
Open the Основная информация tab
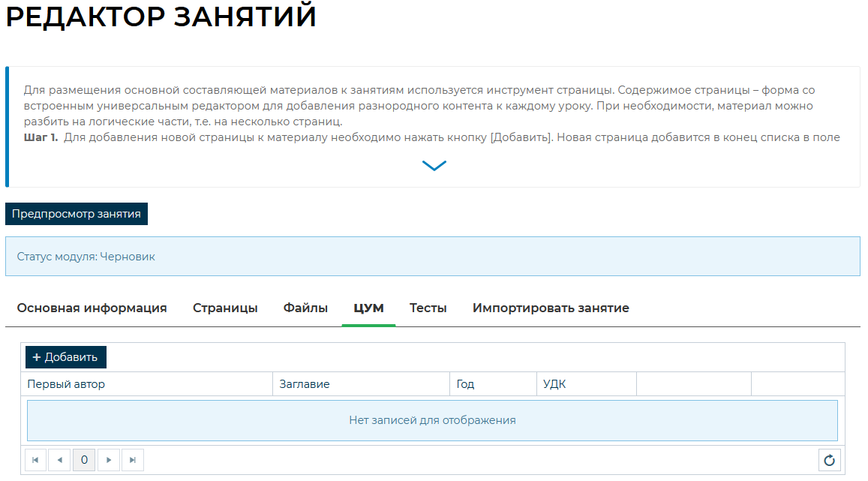pyautogui.click(x=92, y=308)
